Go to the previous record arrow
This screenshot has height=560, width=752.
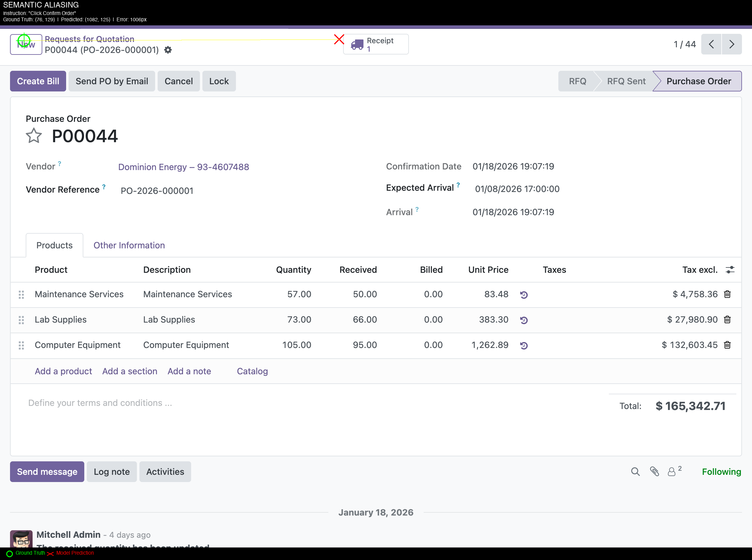[711, 44]
